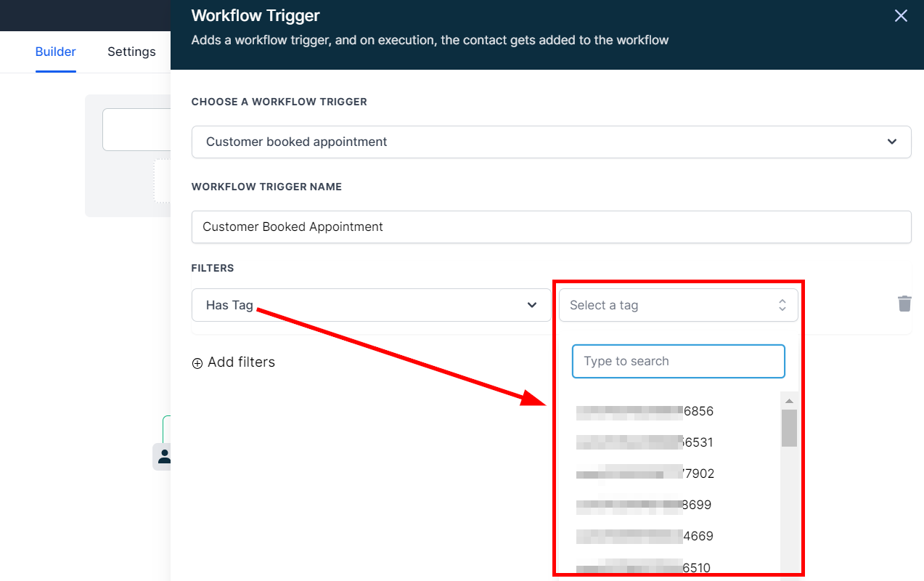Screen dimensions: 924x581
Task: Toggle the Select a tag combo box
Action: coord(678,305)
